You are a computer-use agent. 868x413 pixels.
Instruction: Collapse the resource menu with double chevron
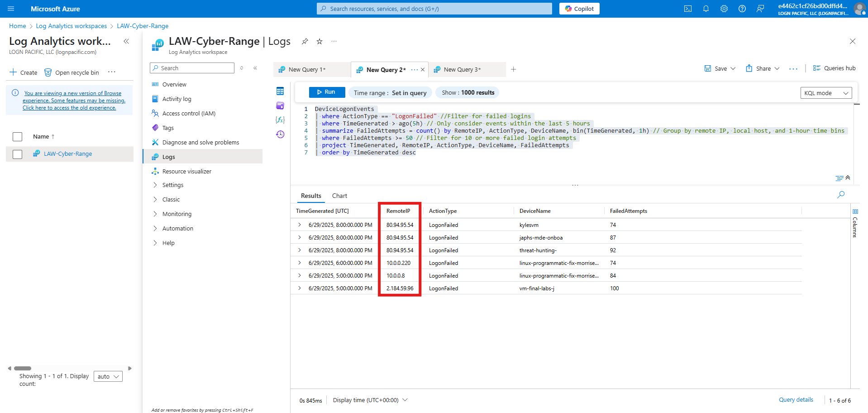[x=255, y=68]
